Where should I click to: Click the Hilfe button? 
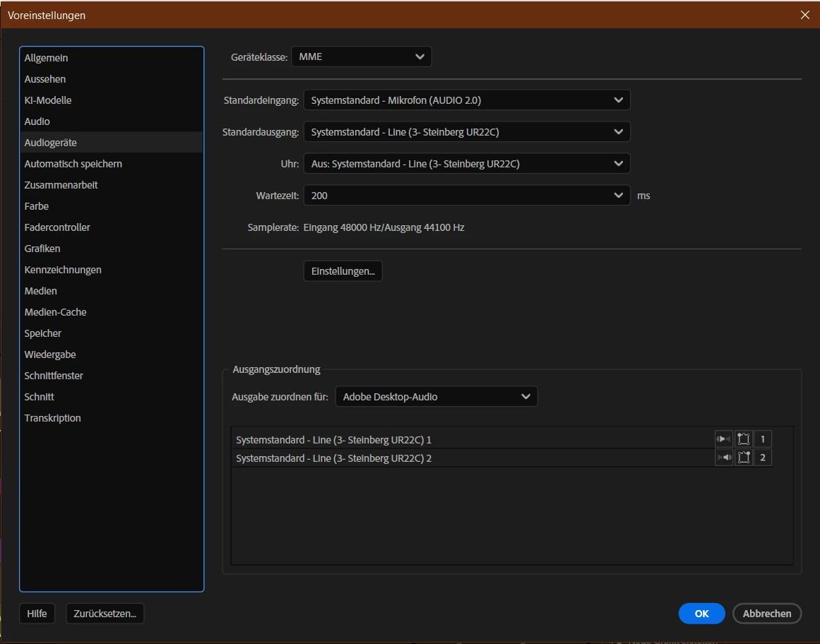pyautogui.click(x=37, y=614)
